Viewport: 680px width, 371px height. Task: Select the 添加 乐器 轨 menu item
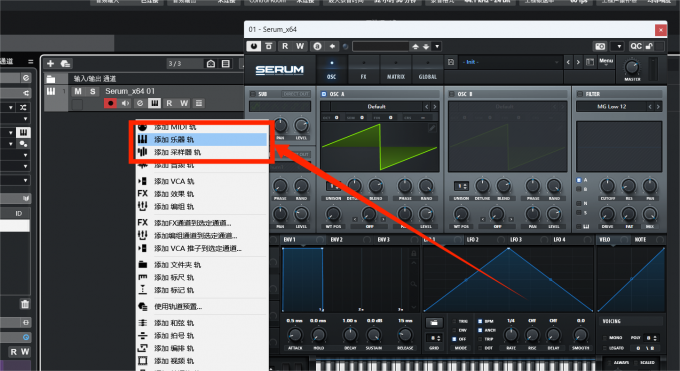[x=201, y=139]
